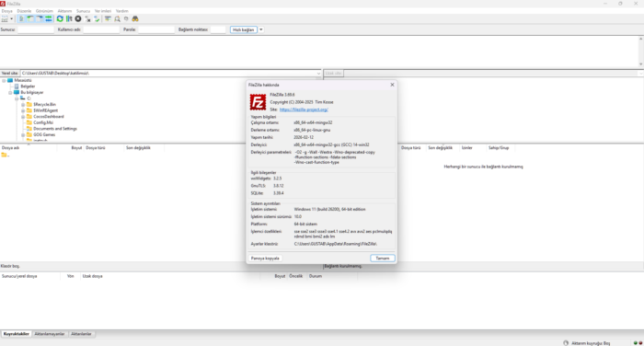Image resolution: width=644 pixels, height=346 pixels.
Task: Open the Yardım menu
Action: [x=122, y=11]
